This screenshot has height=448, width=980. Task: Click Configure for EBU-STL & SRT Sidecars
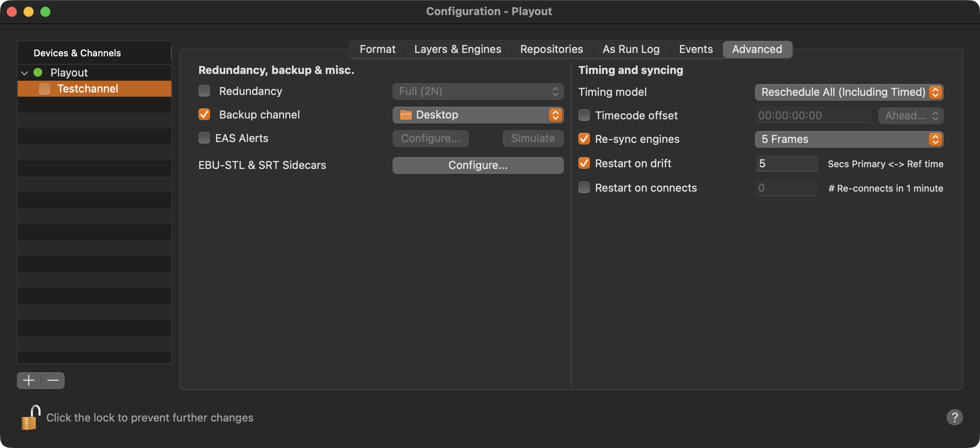478,165
